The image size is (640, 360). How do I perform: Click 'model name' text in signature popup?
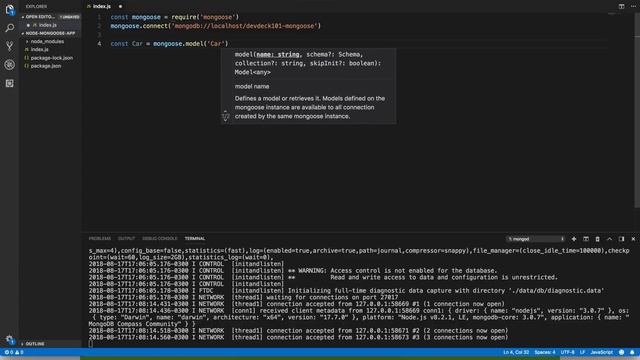coord(252,87)
